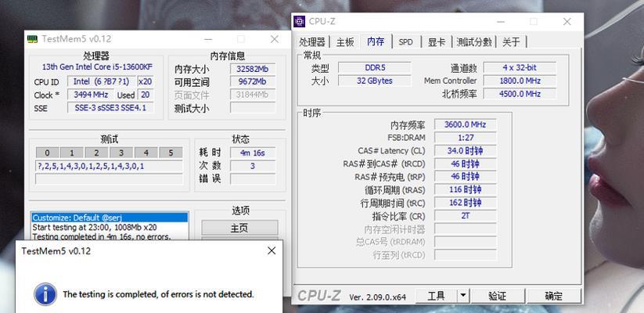
Task: Click the 13th Gen Intel Core i5-13600KF text
Action: coord(97,67)
